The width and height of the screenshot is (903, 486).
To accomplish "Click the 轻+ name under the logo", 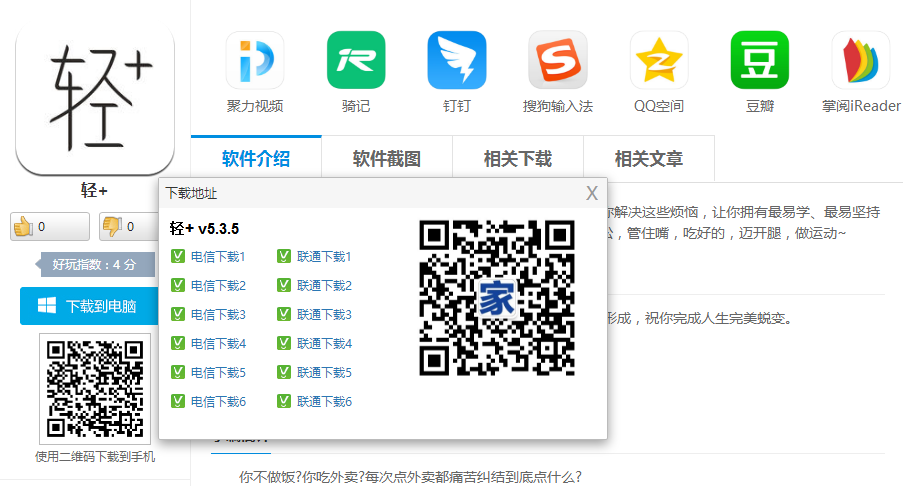I will click(x=94, y=190).
